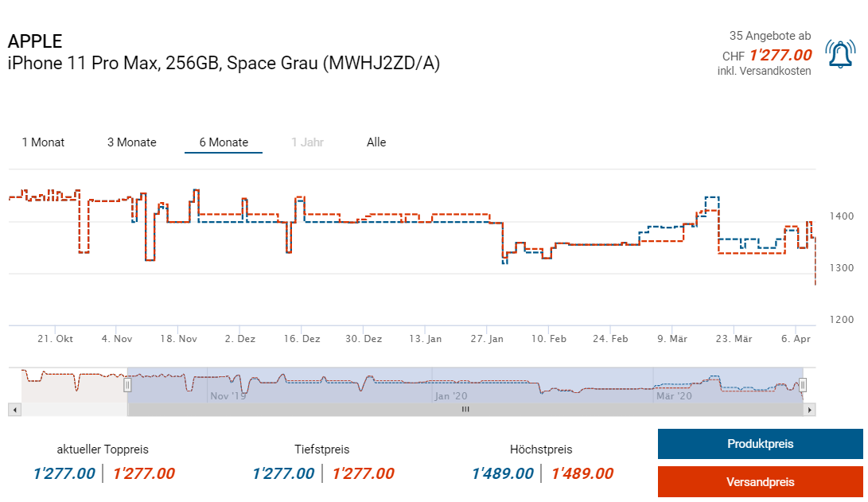The width and height of the screenshot is (868, 502).
Task: Click the unselected navigator region before November
Action: [73, 386]
